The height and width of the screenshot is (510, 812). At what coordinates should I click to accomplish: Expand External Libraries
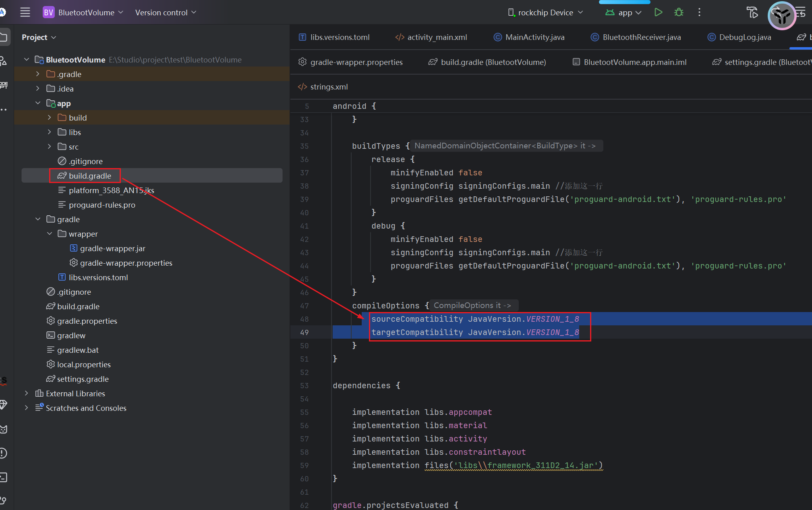[x=27, y=393]
